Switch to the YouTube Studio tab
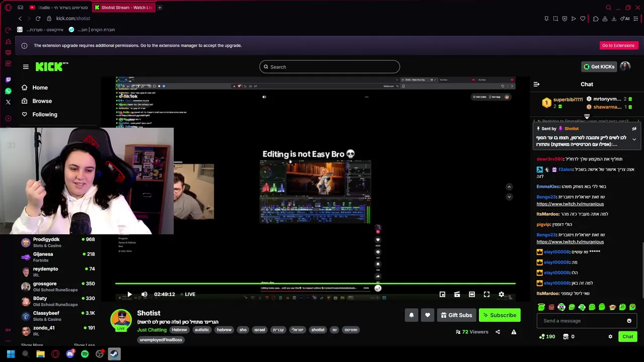The height and width of the screenshot is (362, 644). 59,8
